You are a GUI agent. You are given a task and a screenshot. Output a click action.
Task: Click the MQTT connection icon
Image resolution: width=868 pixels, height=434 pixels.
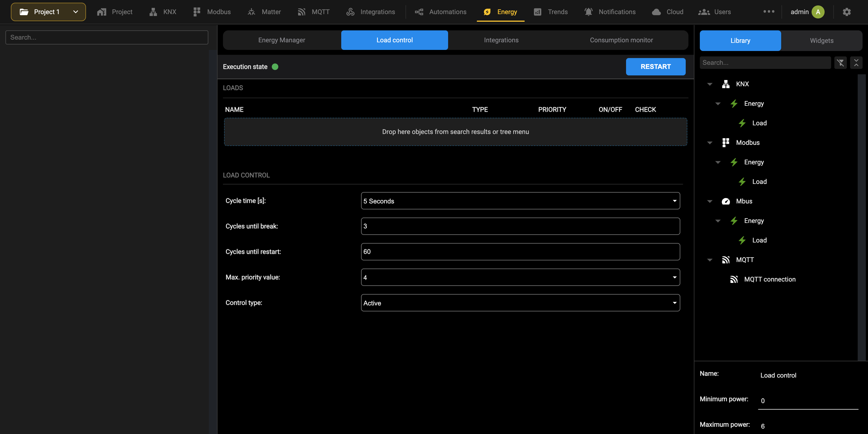(x=734, y=279)
